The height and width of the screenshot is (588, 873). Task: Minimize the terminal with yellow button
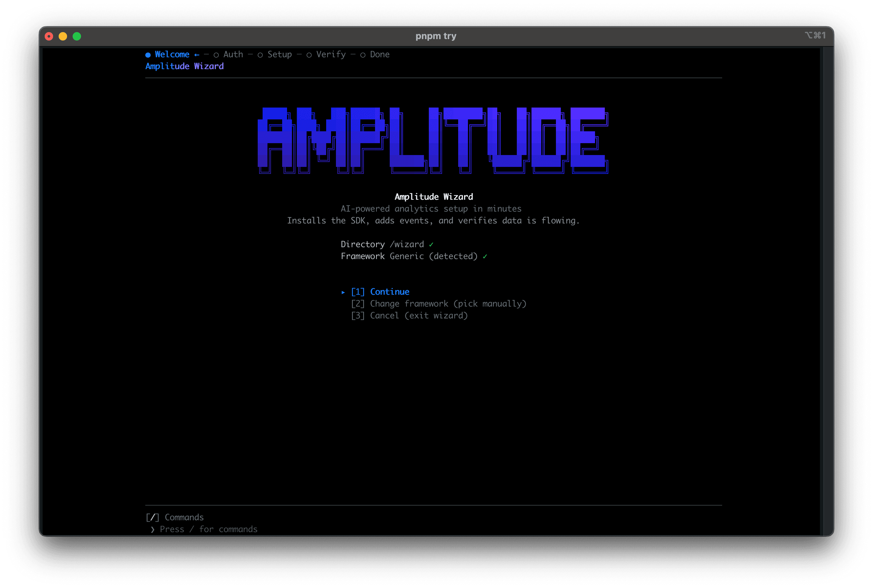(x=63, y=36)
